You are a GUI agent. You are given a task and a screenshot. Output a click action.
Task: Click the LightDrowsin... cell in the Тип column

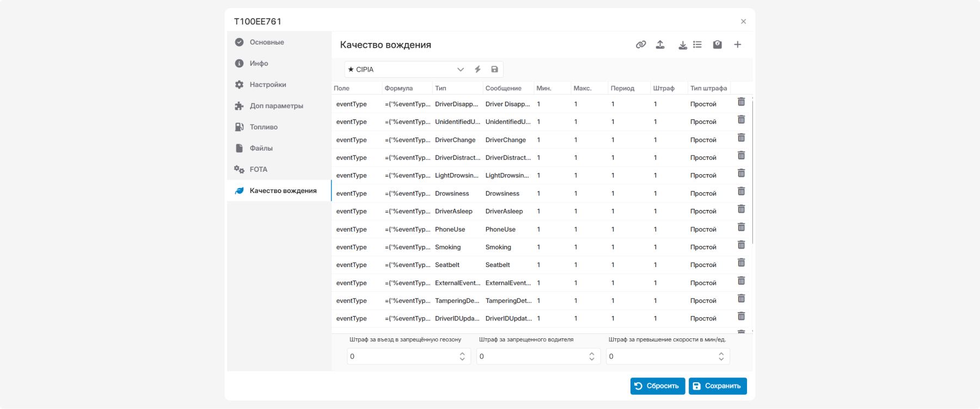tap(457, 176)
